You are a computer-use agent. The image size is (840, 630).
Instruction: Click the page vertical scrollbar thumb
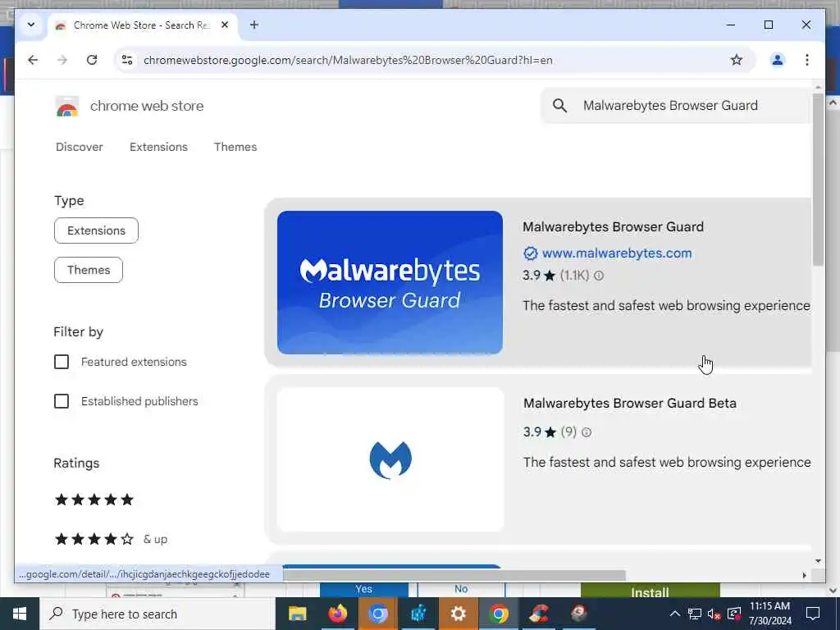[818, 180]
